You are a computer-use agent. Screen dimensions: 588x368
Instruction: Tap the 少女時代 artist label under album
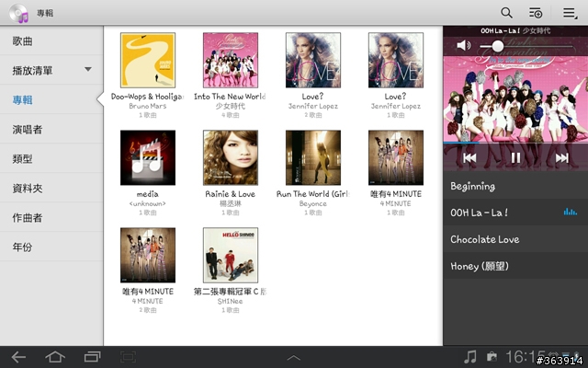coord(231,106)
